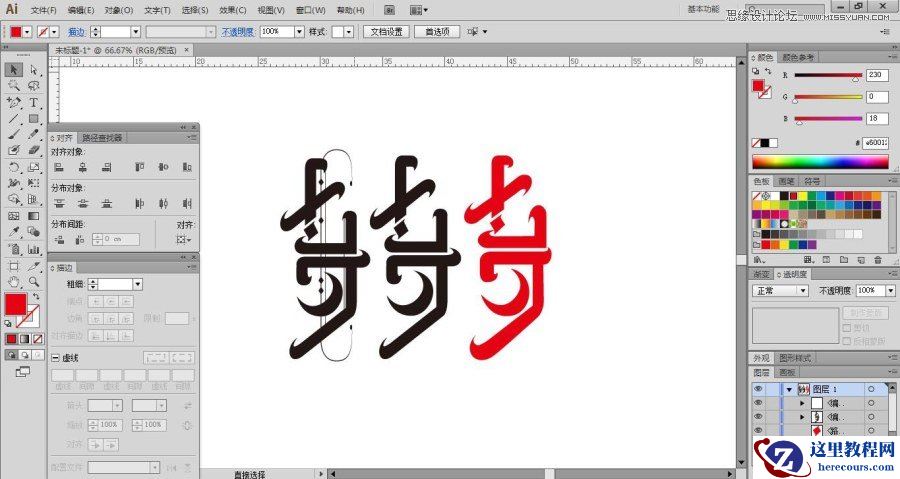Select the Hand tool

pyautogui.click(x=14, y=282)
